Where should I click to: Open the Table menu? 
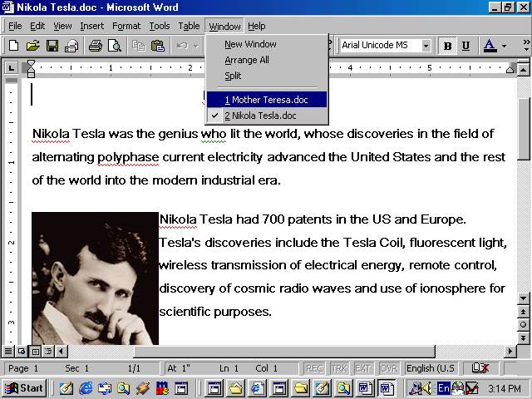click(x=189, y=26)
